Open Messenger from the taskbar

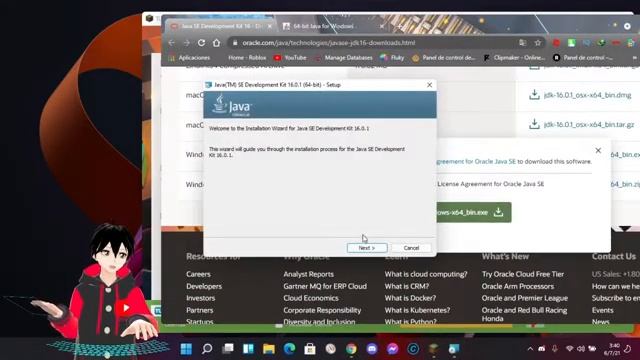(392, 349)
